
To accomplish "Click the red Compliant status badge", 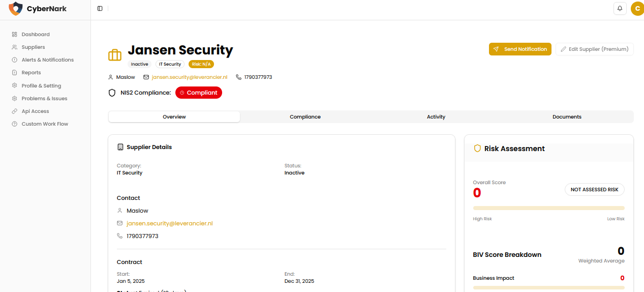I will tap(199, 93).
